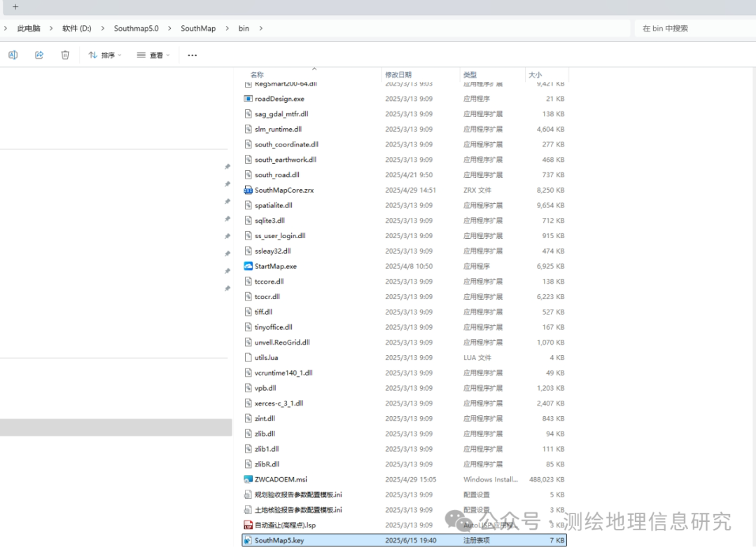Select the SouthMap5.key registry file
Screen dimensions: 756x552
point(248,539)
